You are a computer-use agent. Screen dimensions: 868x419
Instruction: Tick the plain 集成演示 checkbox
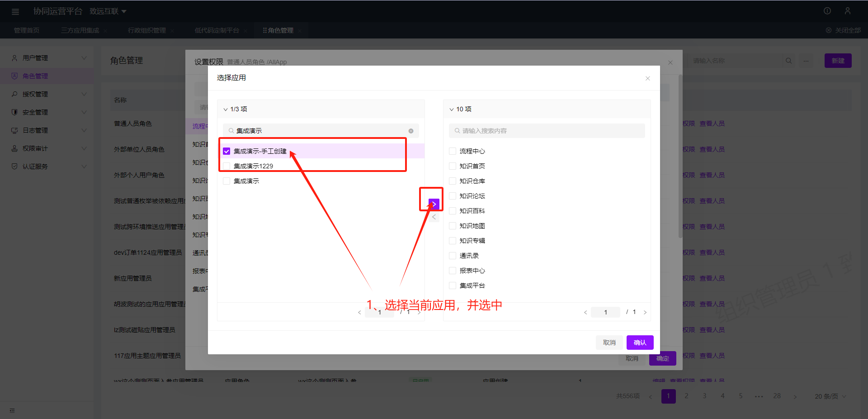(226, 181)
